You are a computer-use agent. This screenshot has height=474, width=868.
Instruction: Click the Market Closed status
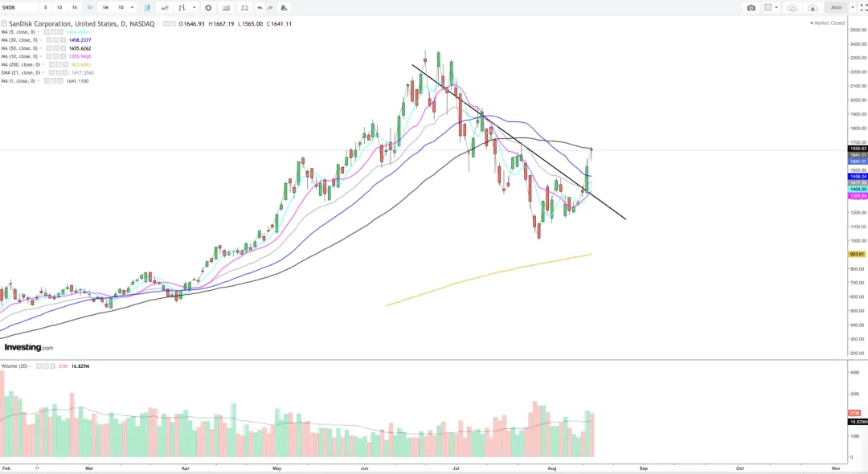[x=828, y=23]
